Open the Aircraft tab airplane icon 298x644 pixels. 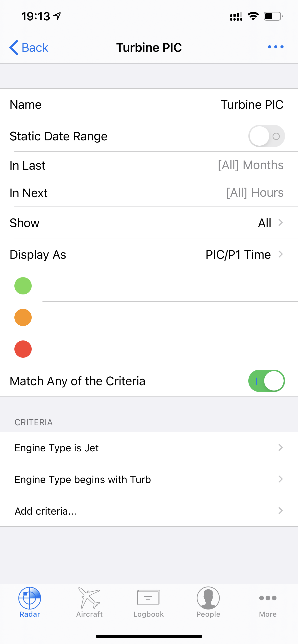(89, 598)
